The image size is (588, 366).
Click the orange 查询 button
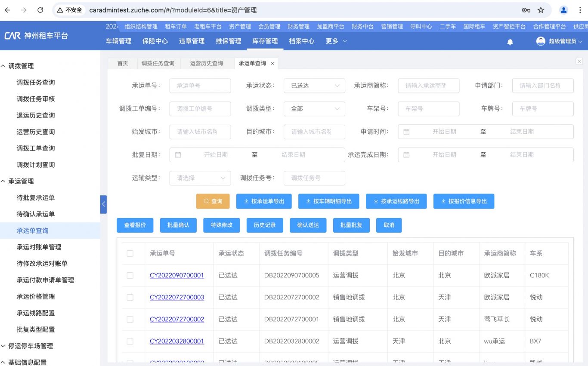[x=213, y=201]
